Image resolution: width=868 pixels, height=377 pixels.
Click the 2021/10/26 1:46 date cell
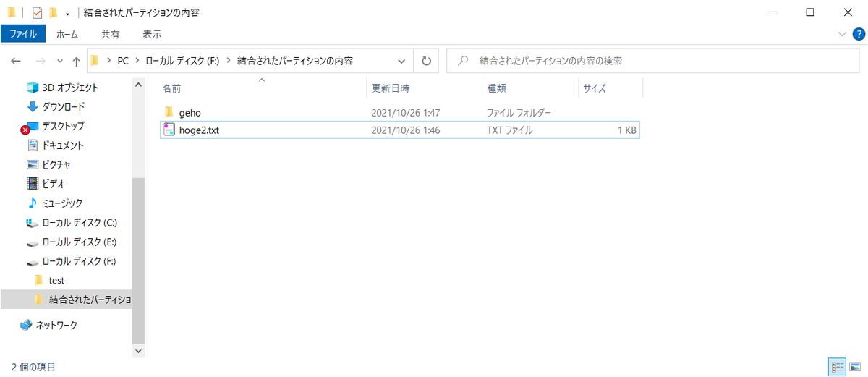click(x=406, y=131)
